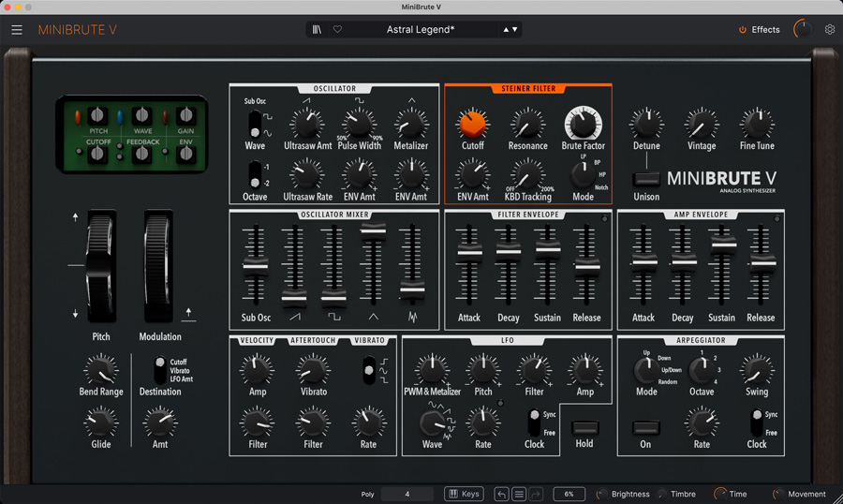Select the previous preset with up arrow

[x=506, y=30]
